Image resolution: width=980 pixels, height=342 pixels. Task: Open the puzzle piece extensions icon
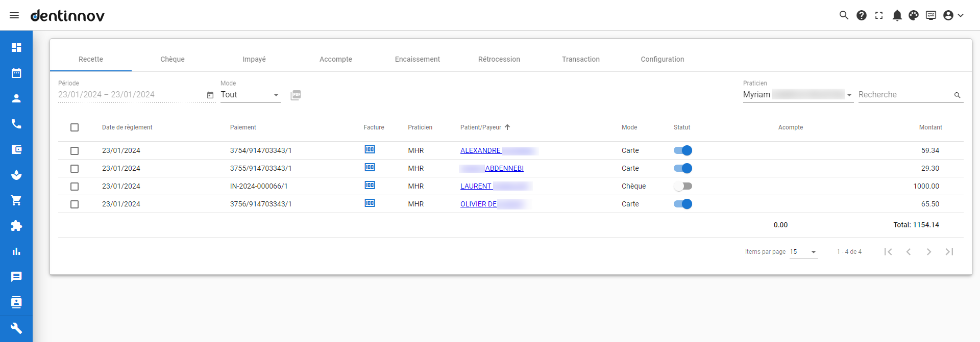[16, 226]
